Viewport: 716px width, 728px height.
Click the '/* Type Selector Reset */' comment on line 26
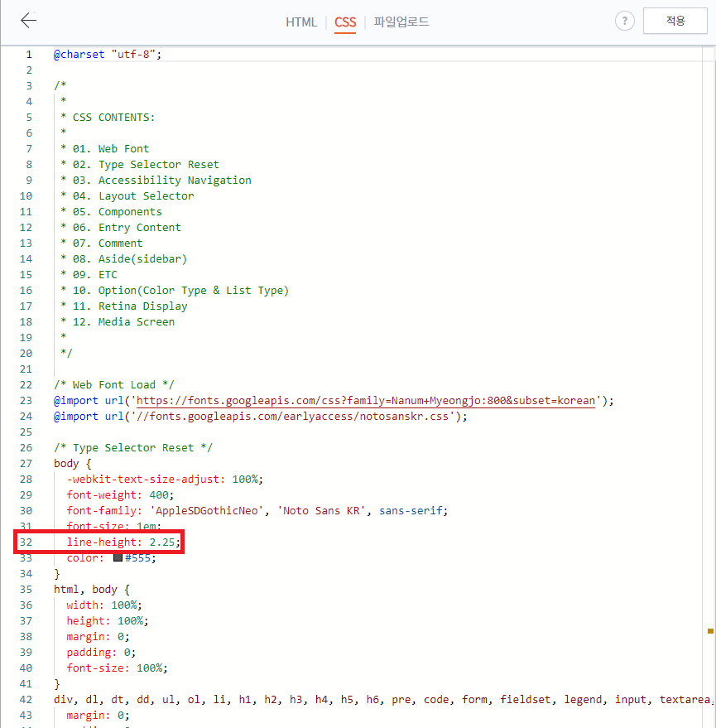coord(133,448)
